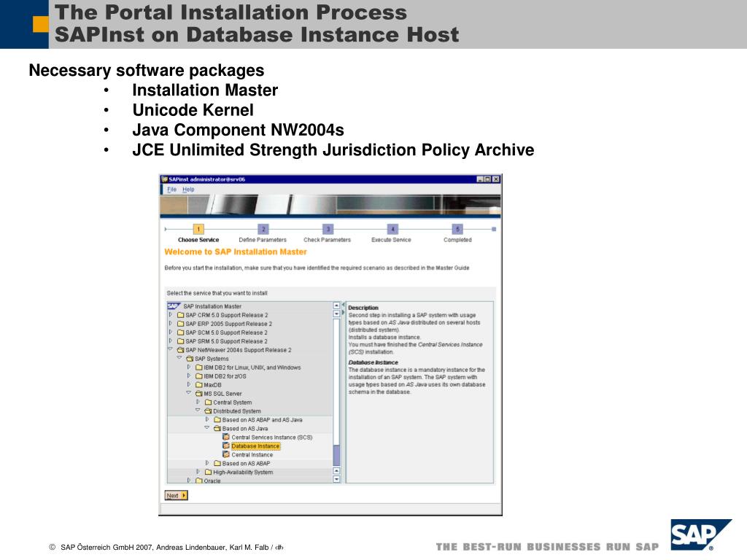The width and height of the screenshot is (747, 560).
Task: Click the bold italic Database Instance description heading
Action: (x=373, y=362)
